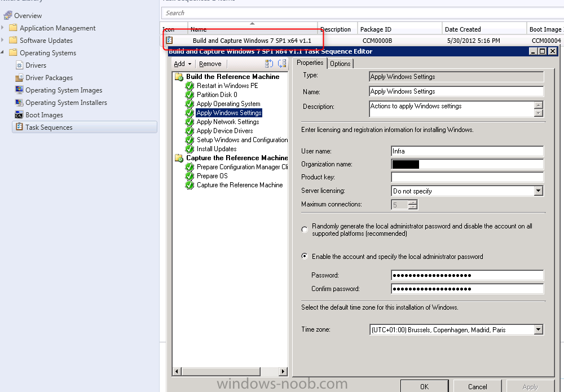The height and width of the screenshot is (392, 564).
Task: Click the Password field
Action: pos(467,275)
